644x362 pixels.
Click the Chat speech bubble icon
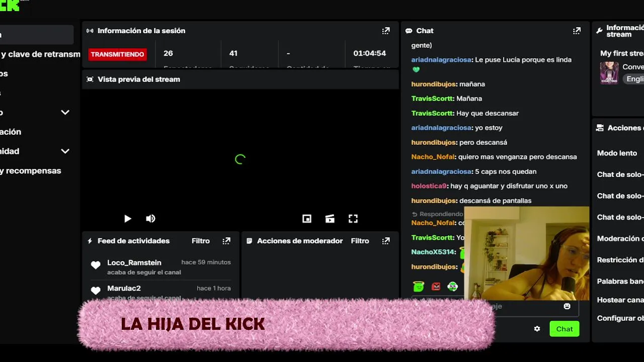point(409,31)
